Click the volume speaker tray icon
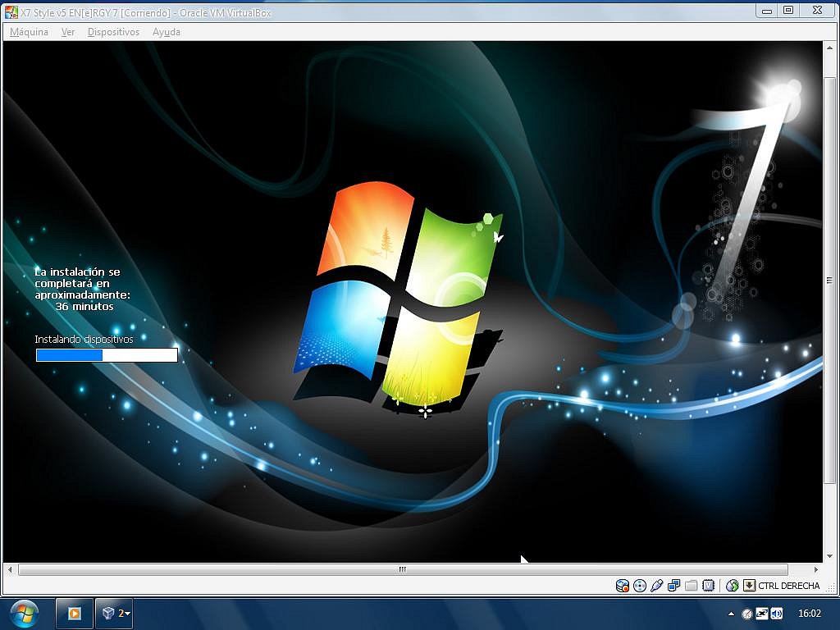The height and width of the screenshot is (630, 840). tap(777, 614)
